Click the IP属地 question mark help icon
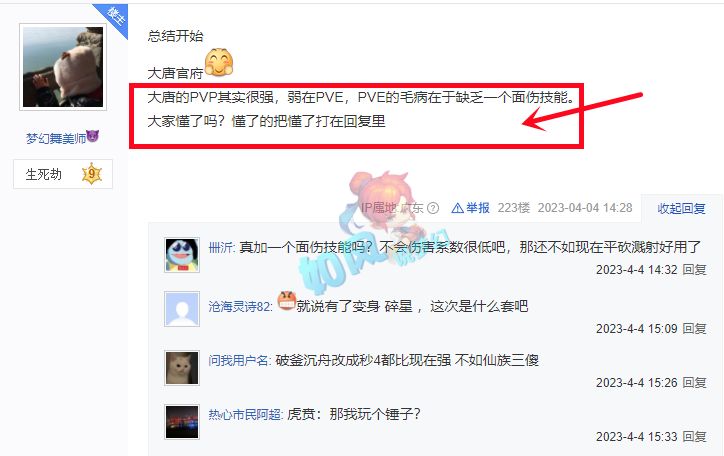This screenshot has height=456, width=724. point(433,208)
